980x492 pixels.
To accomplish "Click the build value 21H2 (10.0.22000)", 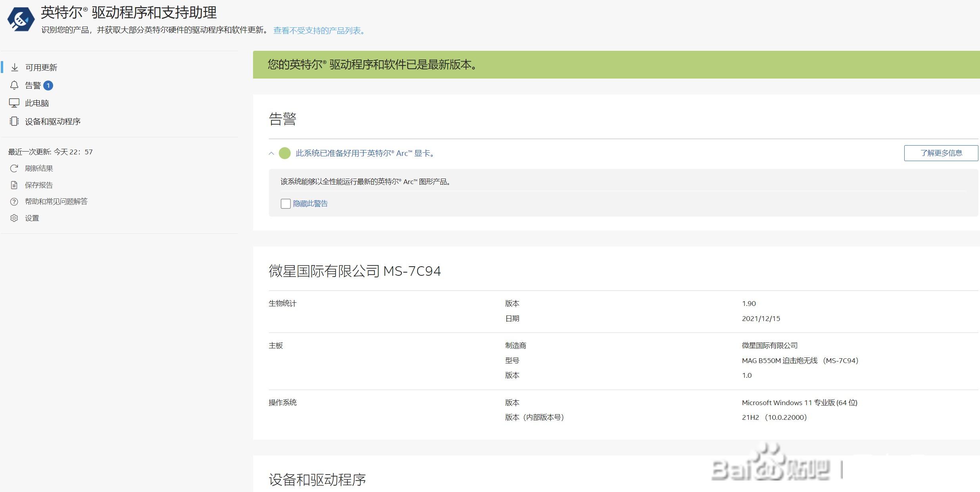I will tap(774, 417).
